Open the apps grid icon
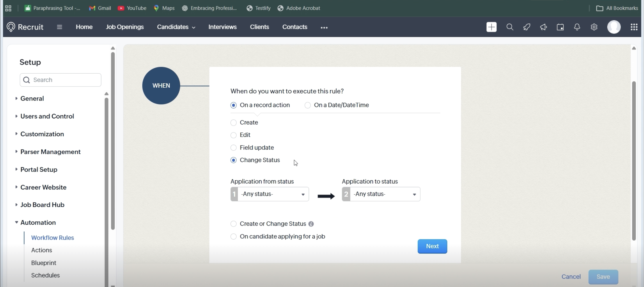 click(634, 27)
